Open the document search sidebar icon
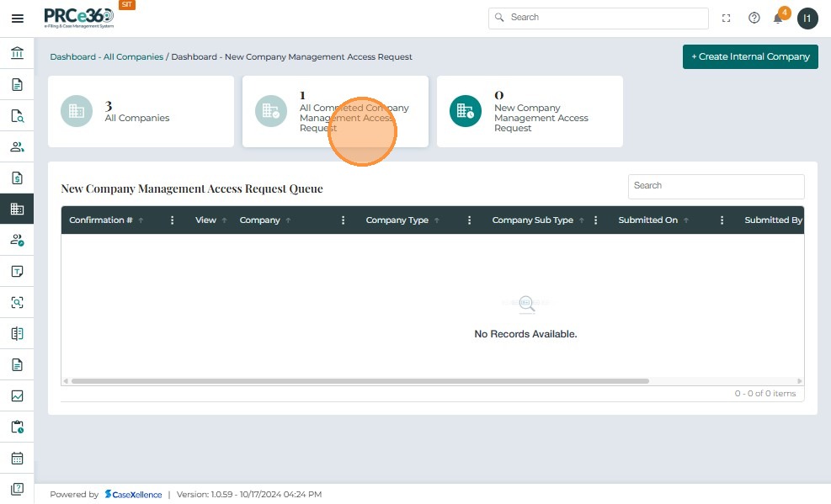 tap(17, 116)
